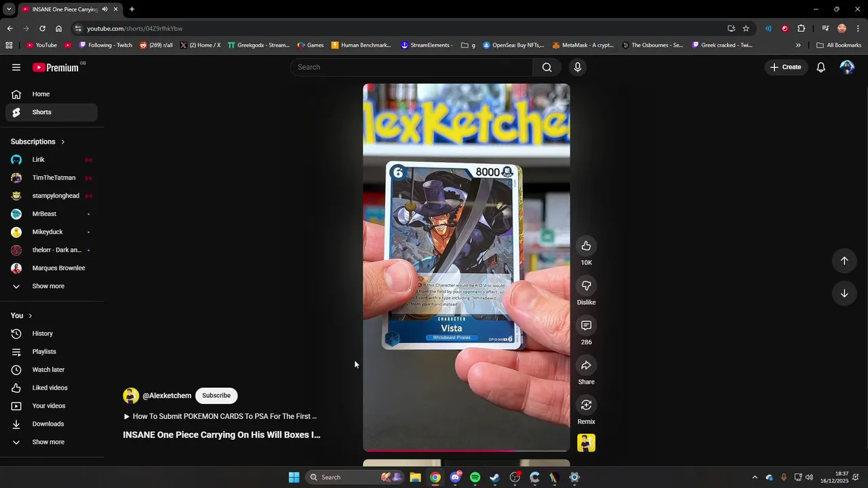Image resolution: width=868 pixels, height=488 pixels.
Task: Open Watch later list
Action: 52,370
